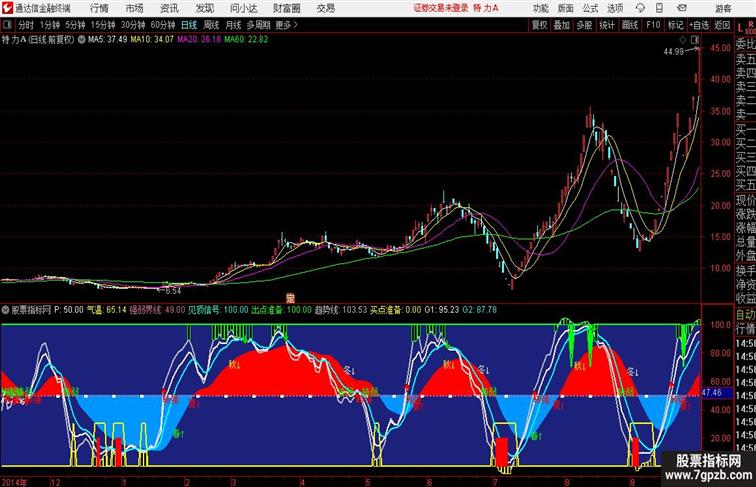Screen dimensions: 756x487
Task: Click the 趋势线: 103.53 indicator value
Action: (x=341, y=310)
